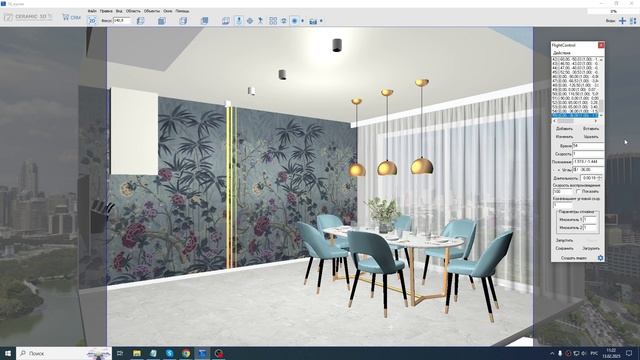Viewport: 640px width, 360px height.
Task: Click the first wall view icon after height field
Action: 140,20
